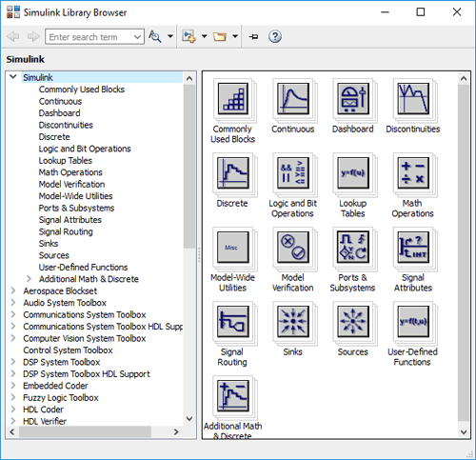Open the Help question mark icon

click(x=275, y=36)
